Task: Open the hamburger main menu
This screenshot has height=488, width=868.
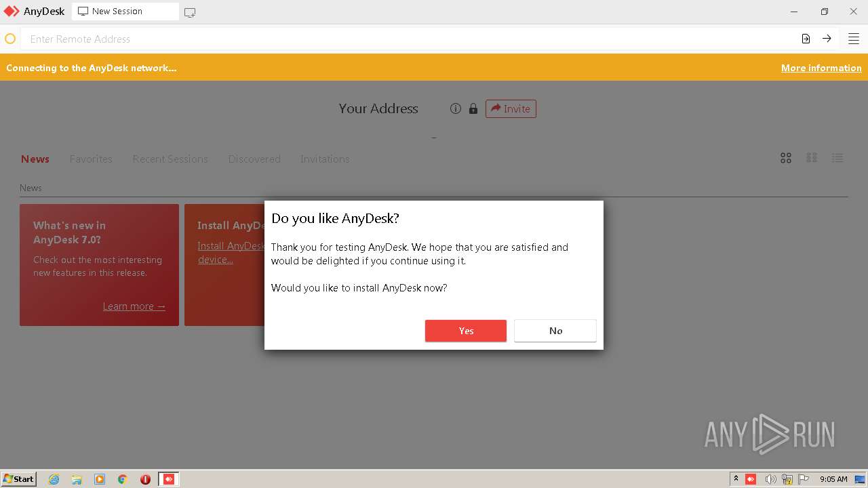Action: click(x=854, y=39)
